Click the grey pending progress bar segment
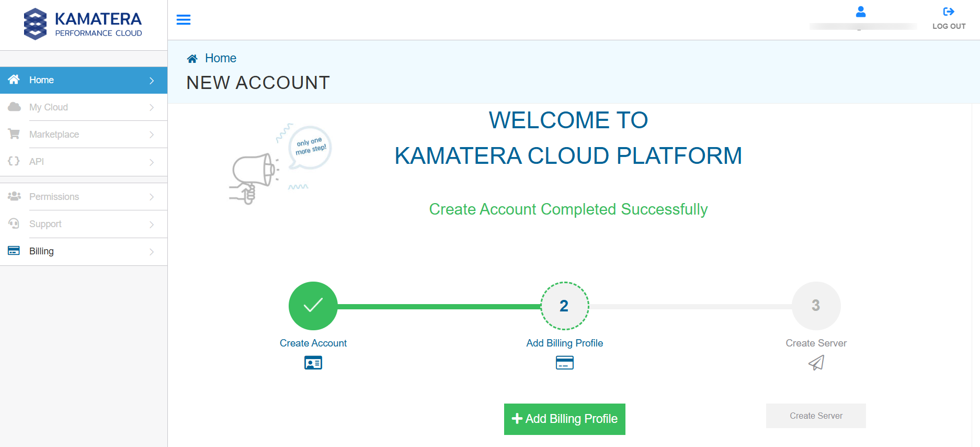980x447 pixels. pos(690,307)
